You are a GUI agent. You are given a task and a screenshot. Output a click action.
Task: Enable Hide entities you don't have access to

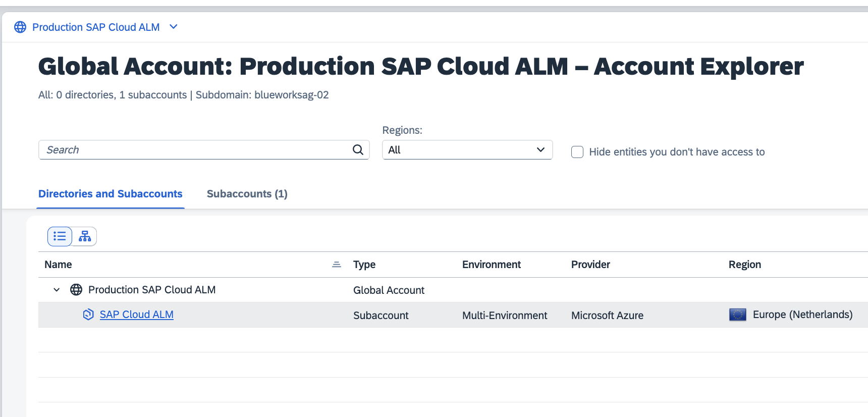[x=577, y=152]
